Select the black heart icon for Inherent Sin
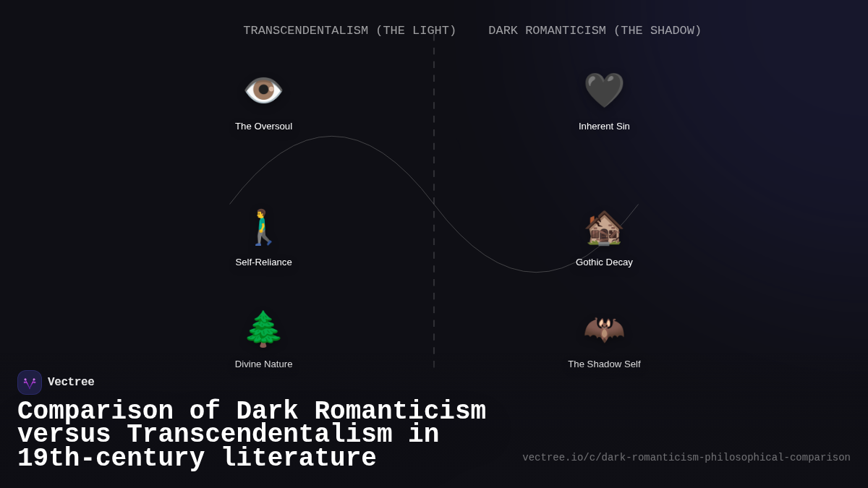 (x=604, y=90)
